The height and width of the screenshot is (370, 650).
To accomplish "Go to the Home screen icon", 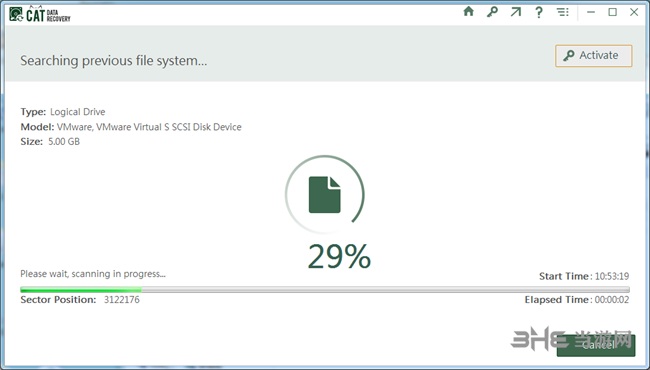I will tap(468, 12).
